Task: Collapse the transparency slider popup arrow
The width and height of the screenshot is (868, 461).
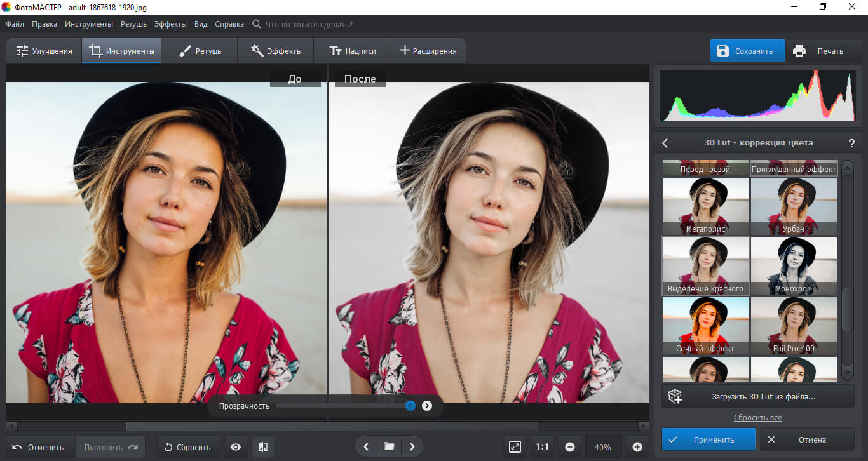Action: pyautogui.click(x=427, y=406)
